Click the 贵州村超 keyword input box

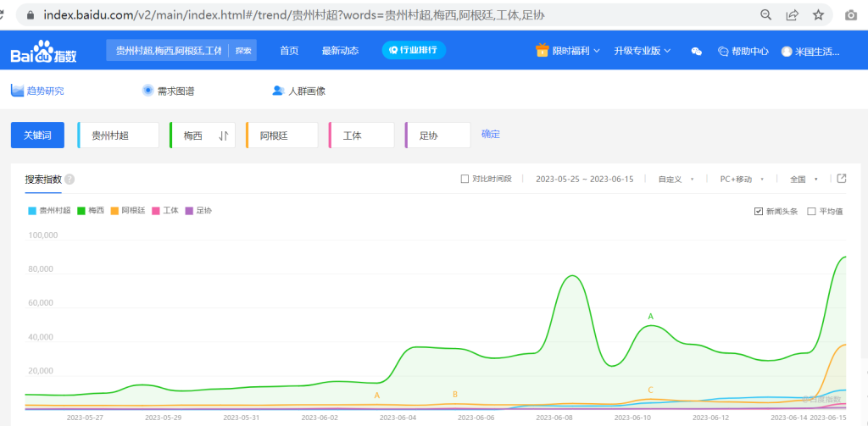118,135
